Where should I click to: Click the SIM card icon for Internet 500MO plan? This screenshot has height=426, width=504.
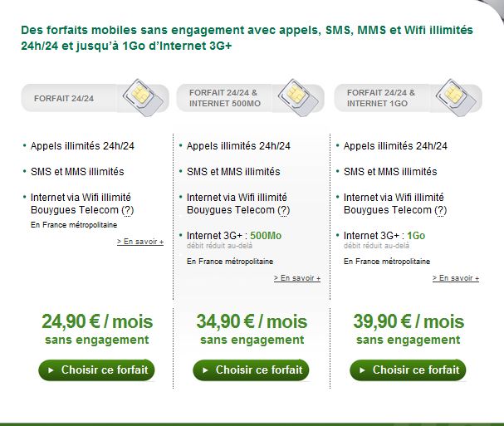(x=298, y=98)
